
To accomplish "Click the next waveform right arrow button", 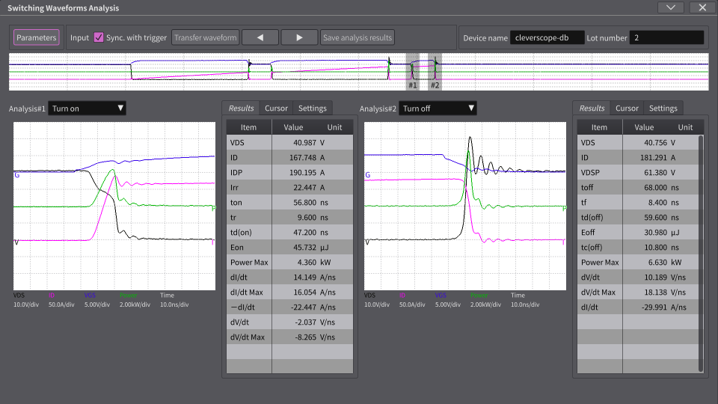I will tap(299, 38).
